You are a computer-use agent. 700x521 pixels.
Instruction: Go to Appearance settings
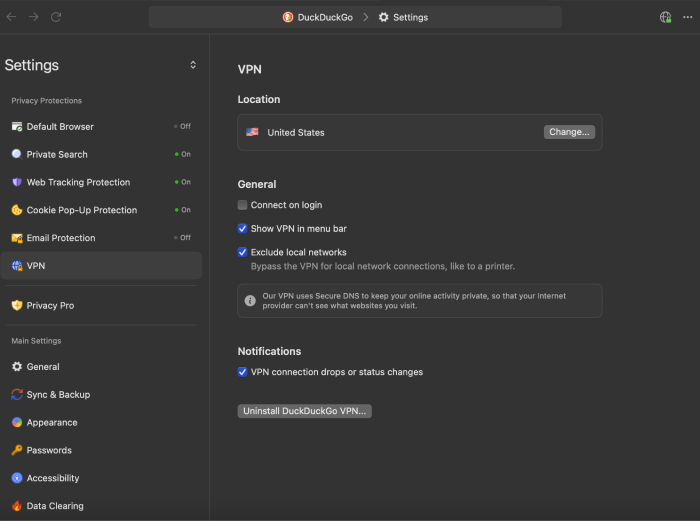coord(101,422)
